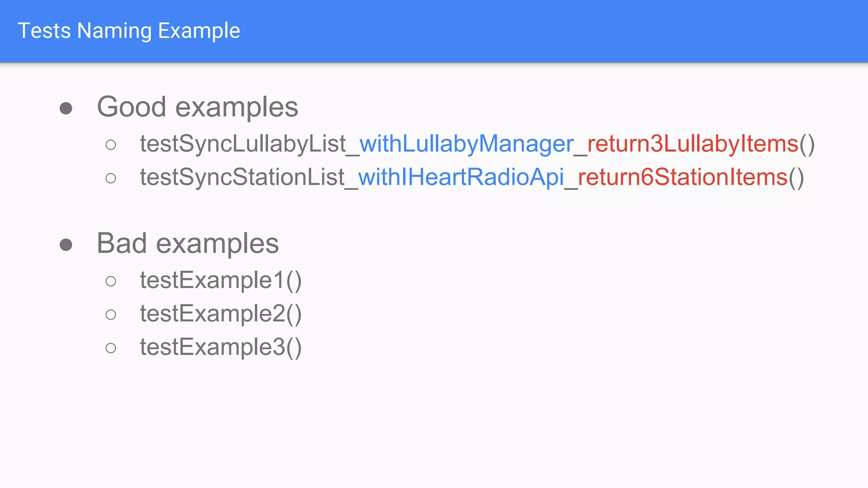The height and width of the screenshot is (488, 868).
Task: Click the red 'return3LullabyItems' text
Action: (x=693, y=144)
